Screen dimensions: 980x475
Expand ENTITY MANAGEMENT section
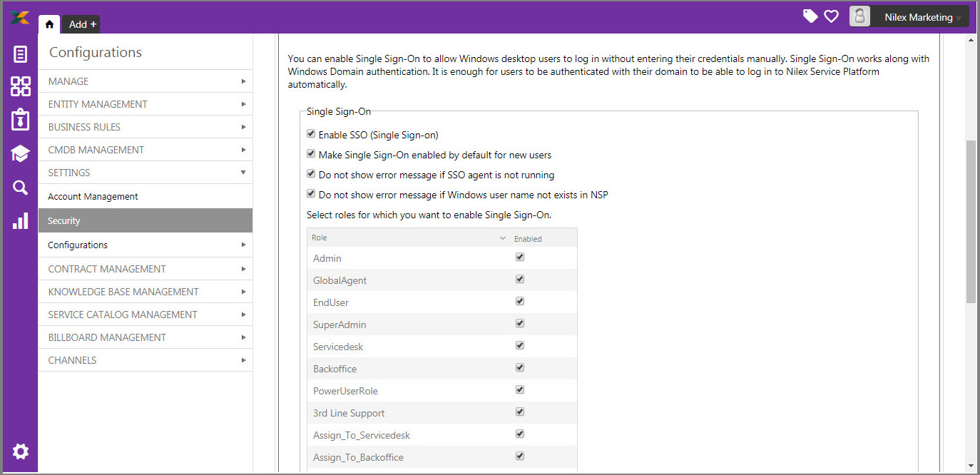coord(146,104)
